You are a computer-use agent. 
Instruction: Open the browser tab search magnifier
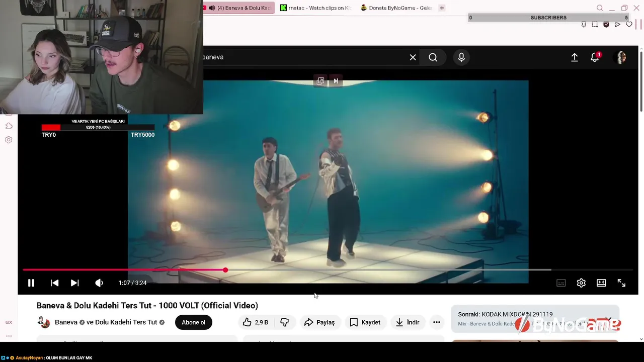tap(600, 8)
